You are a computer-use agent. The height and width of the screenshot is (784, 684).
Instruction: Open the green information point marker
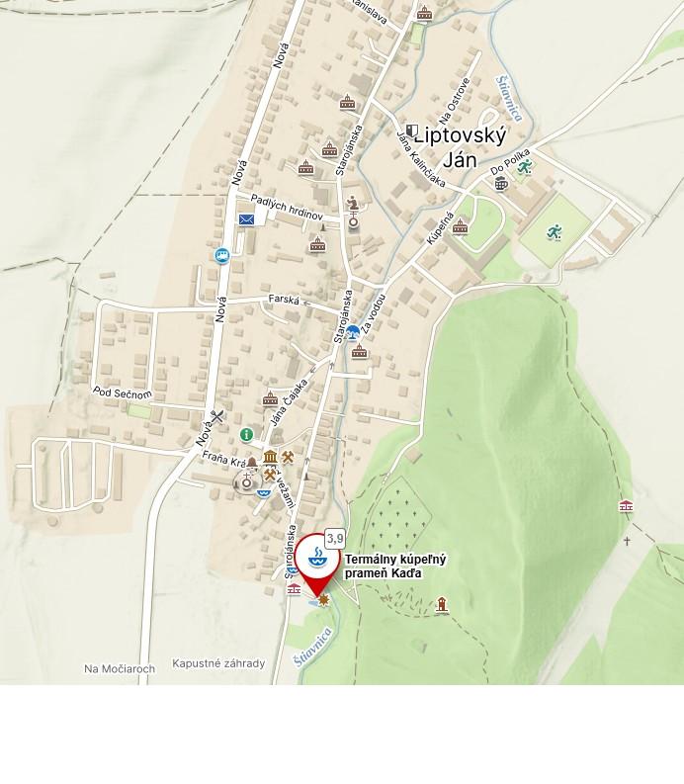246,434
